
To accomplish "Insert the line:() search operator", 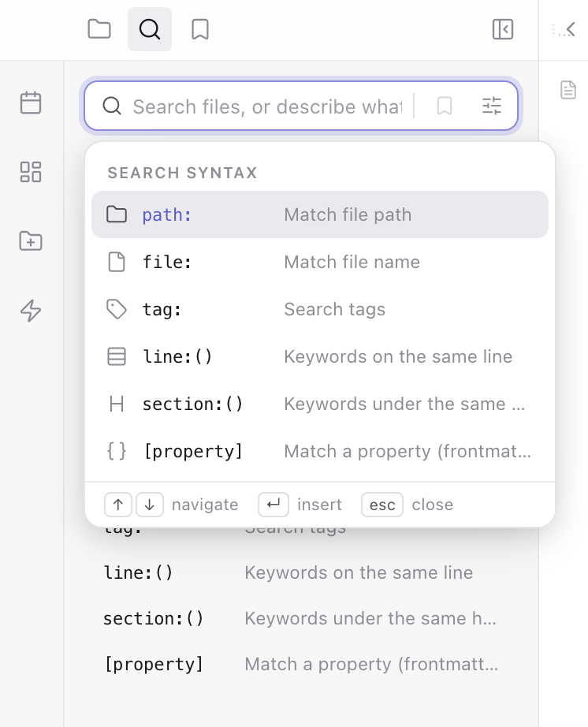I will coord(320,356).
